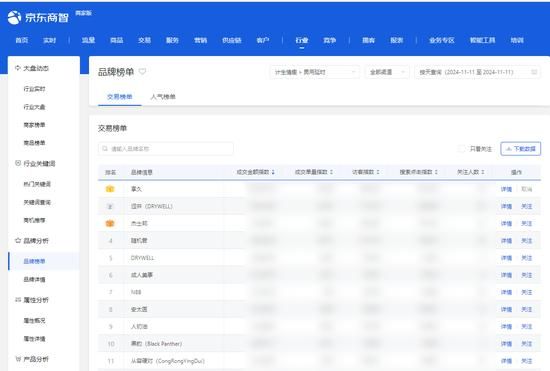Viewport: 550px width, 371px height.
Task: Open 详情 for the CongRongYingDui row
Action: 506,361
